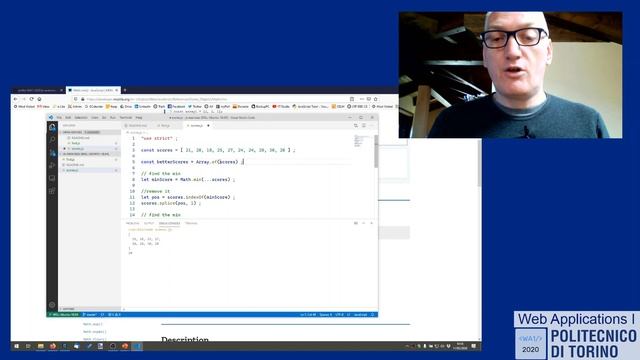
Task: Click the File Explorer icon in taskbar
Action: [x=40, y=346]
